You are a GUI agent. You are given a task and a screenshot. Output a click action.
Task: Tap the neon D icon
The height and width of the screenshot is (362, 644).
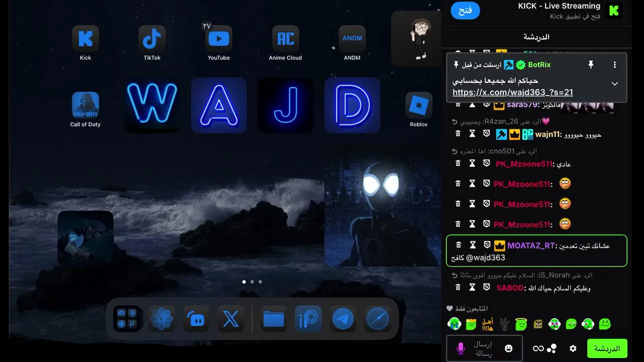click(x=352, y=105)
